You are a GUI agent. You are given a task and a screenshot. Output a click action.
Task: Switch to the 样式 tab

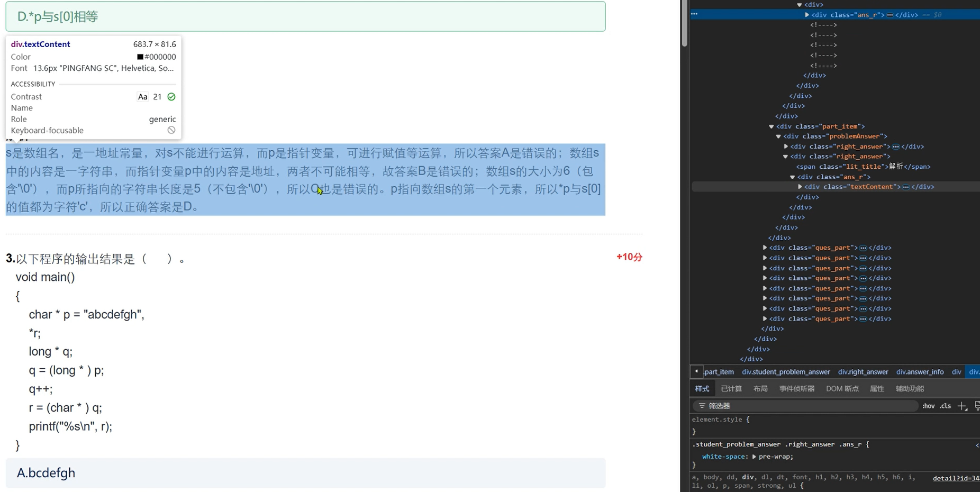[x=702, y=388]
